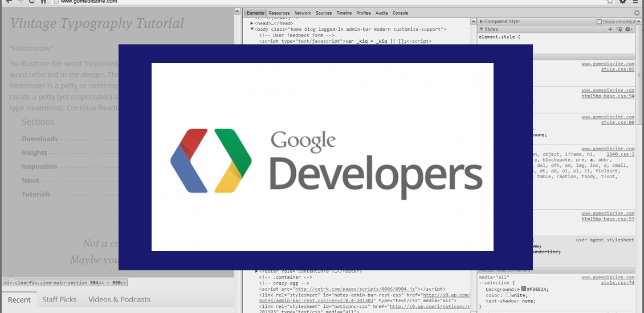644x313 pixels.
Task: Collapse the Styles section
Action: coord(482,29)
